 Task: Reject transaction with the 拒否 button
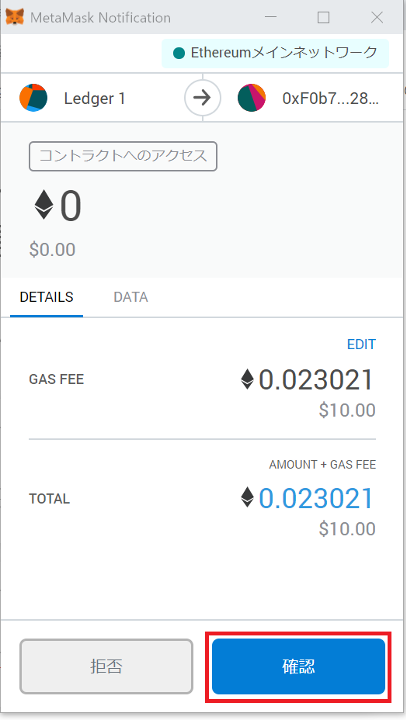(106, 666)
